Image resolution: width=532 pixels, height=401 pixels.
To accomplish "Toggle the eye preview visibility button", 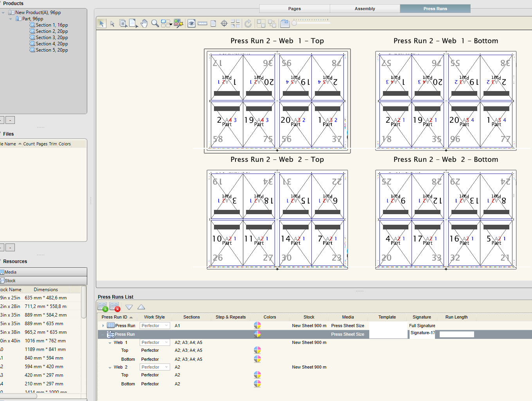I will pyautogui.click(x=191, y=23).
